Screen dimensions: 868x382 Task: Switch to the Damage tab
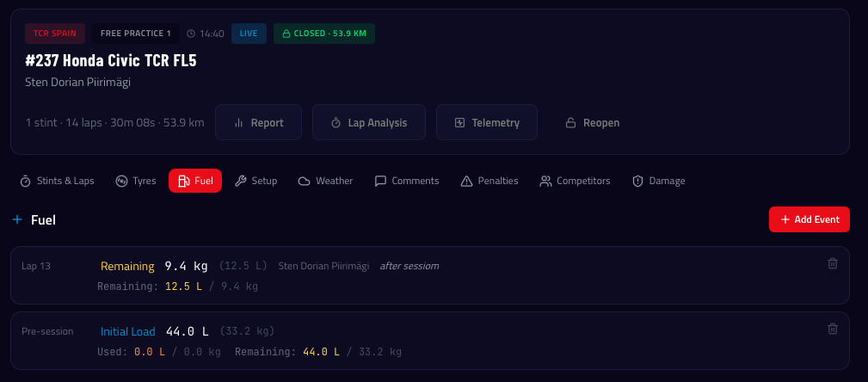click(x=659, y=181)
